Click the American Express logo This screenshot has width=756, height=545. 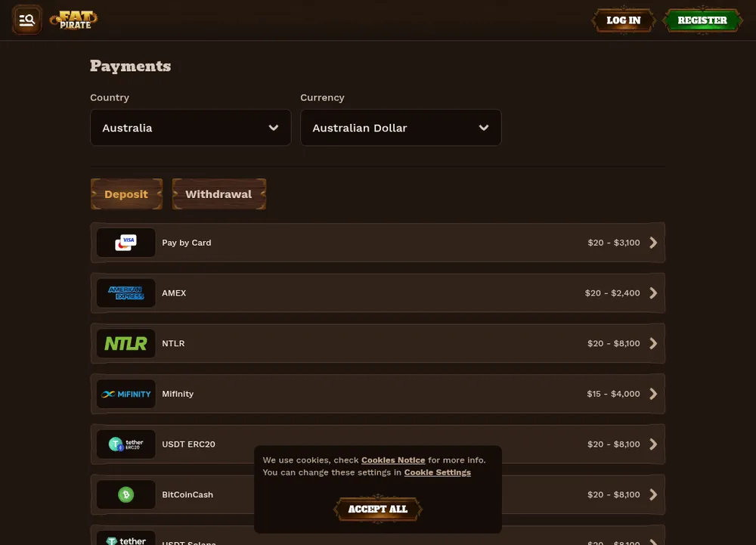(x=125, y=293)
